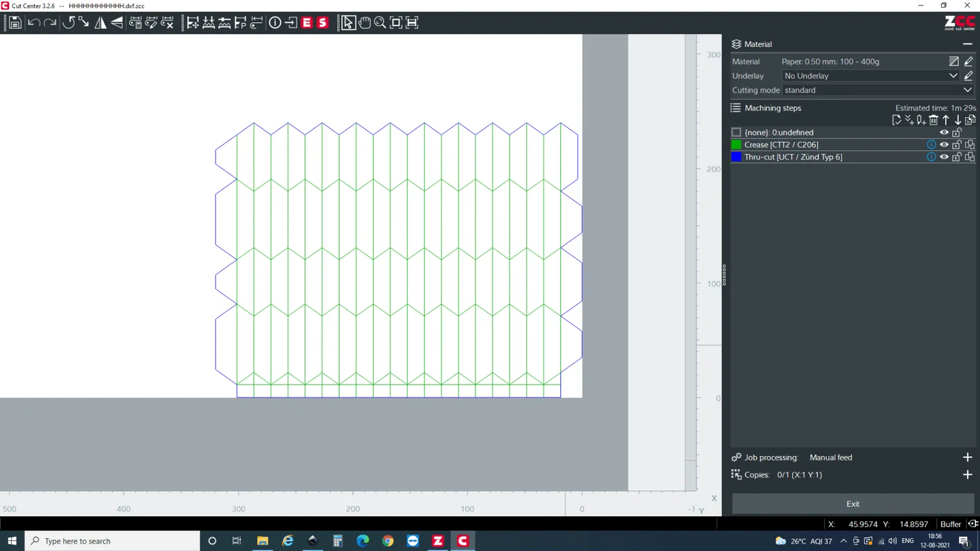Click the info icon on the Crease row
Viewport: 980px width, 551px height.
pyautogui.click(x=931, y=144)
